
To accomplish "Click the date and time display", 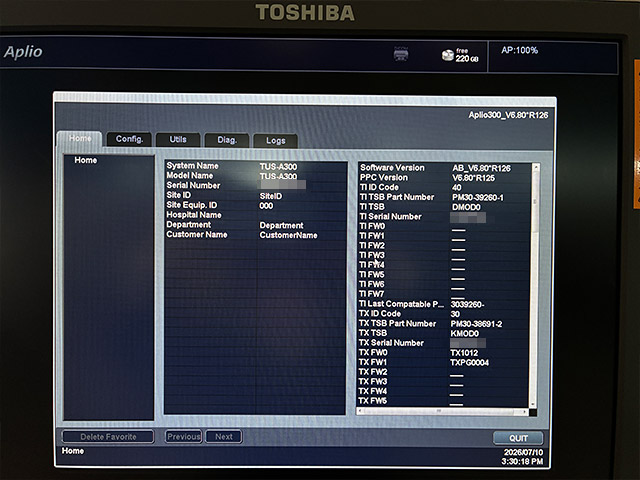I will [x=523, y=457].
